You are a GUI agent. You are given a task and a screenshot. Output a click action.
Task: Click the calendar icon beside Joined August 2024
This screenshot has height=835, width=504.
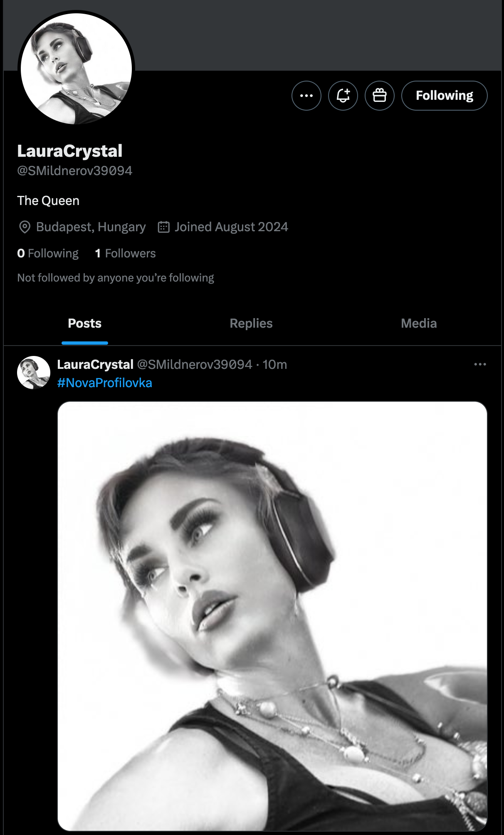(x=164, y=227)
